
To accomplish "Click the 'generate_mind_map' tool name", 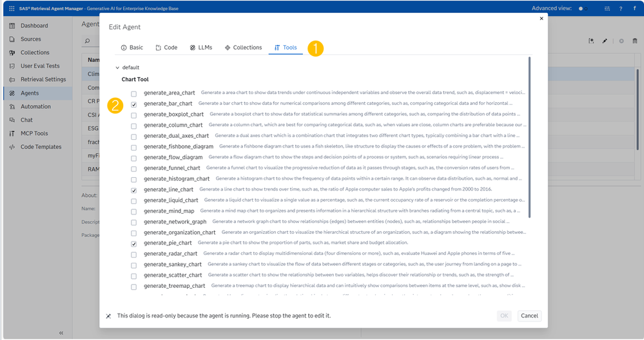I will click(x=169, y=211).
